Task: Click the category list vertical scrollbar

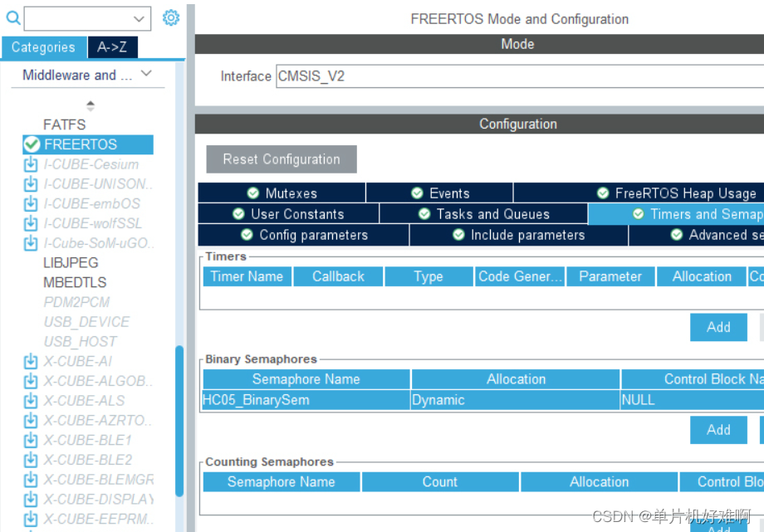Action: pyautogui.click(x=179, y=421)
